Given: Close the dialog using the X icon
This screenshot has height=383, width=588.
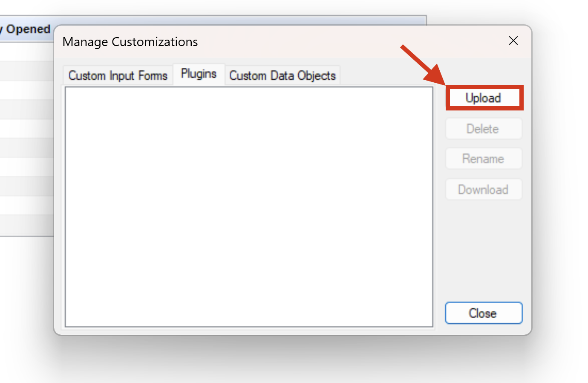Looking at the screenshot, I should pyautogui.click(x=513, y=41).
